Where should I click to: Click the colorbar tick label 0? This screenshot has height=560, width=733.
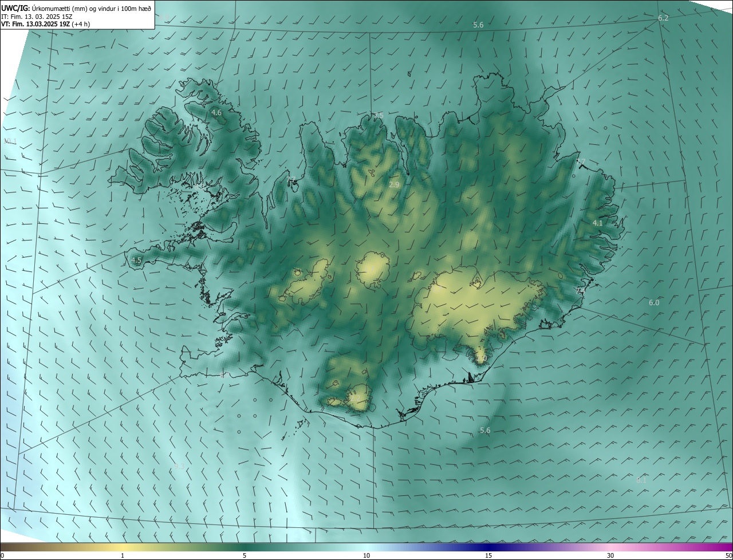click(x=2, y=555)
